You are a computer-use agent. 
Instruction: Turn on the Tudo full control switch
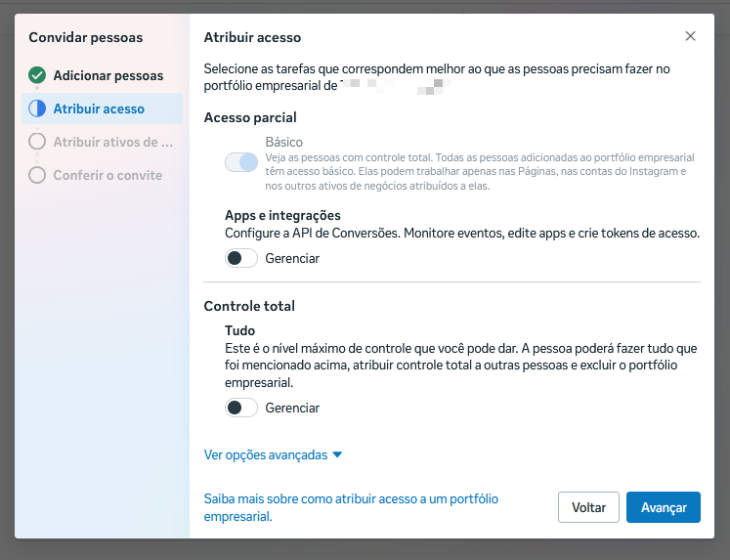click(x=241, y=408)
